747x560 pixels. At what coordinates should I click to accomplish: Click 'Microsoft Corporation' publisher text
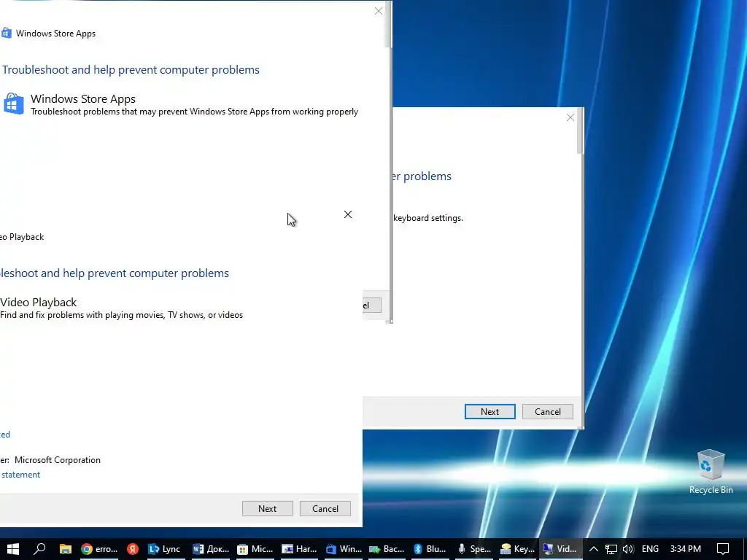pos(58,460)
